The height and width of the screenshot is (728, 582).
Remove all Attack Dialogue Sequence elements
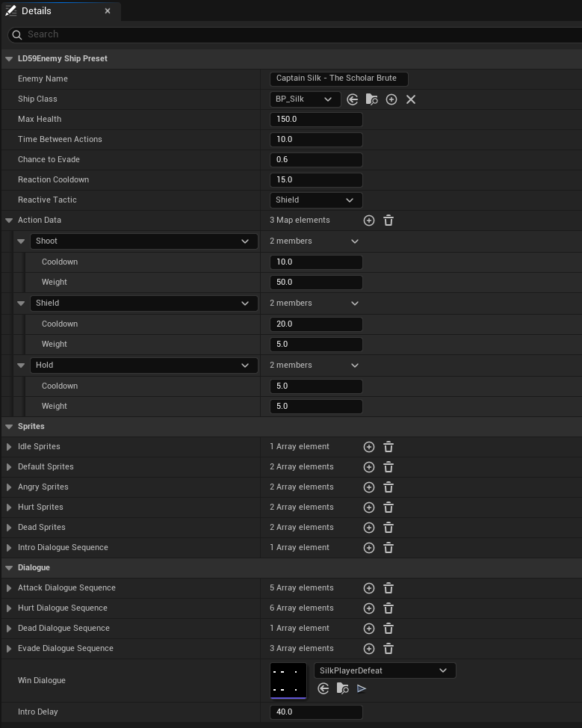(388, 588)
